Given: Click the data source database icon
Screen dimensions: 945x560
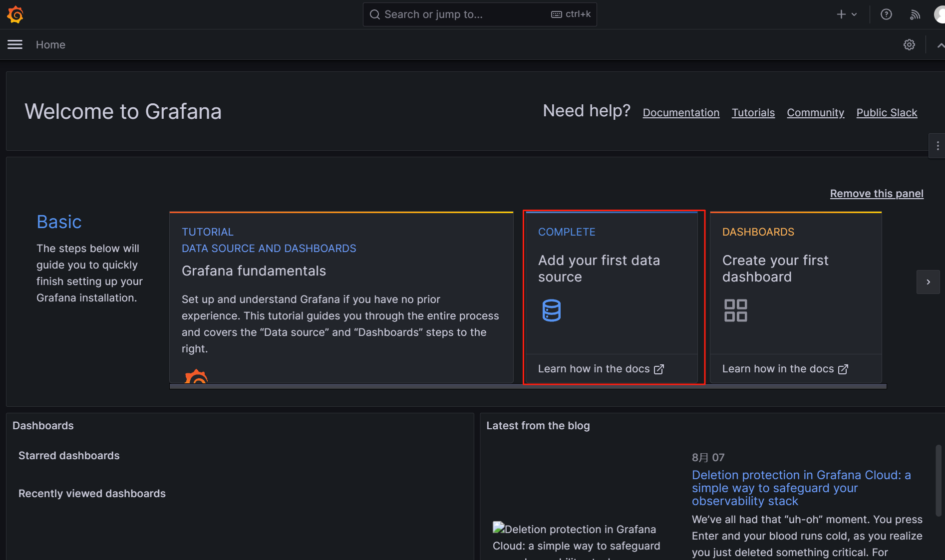Looking at the screenshot, I should tap(552, 310).
